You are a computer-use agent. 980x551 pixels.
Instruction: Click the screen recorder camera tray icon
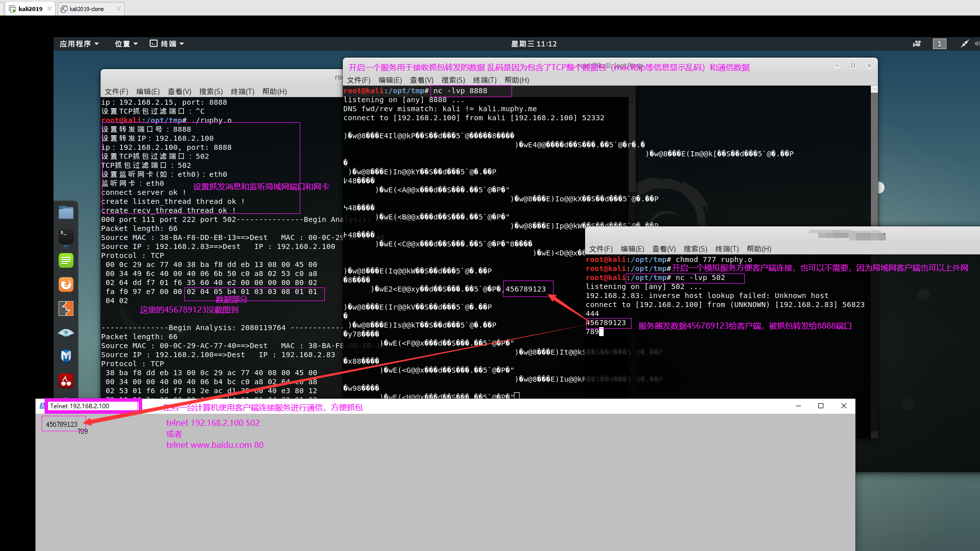click(916, 44)
